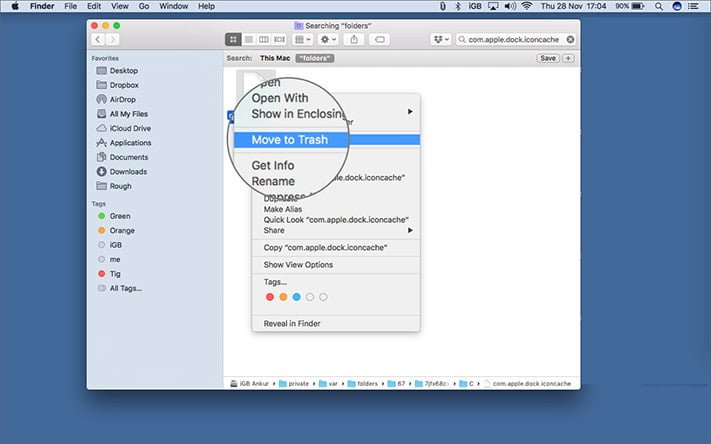Clear the search field with the X
This screenshot has width=711, height=444.
click(570, 39)
